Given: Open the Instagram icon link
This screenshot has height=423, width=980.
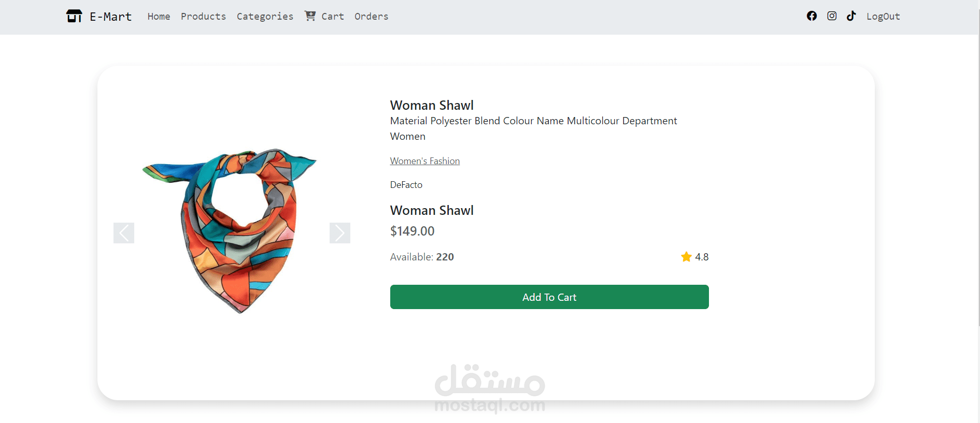Looking at the screenshot, I should tap(832, 16).
